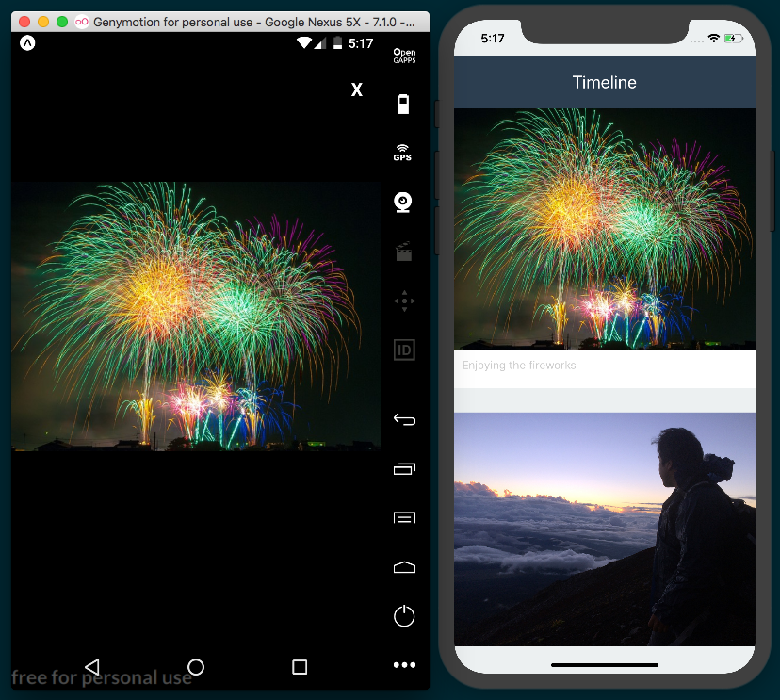780x700 pixels.
Task: Open the remote control arrows widget
Action: click(403, 301)
